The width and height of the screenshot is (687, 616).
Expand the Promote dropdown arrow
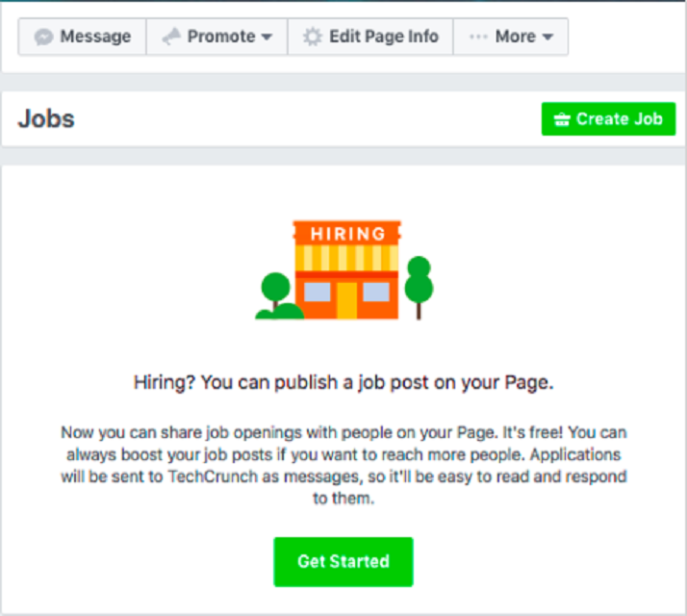point(267,38)
